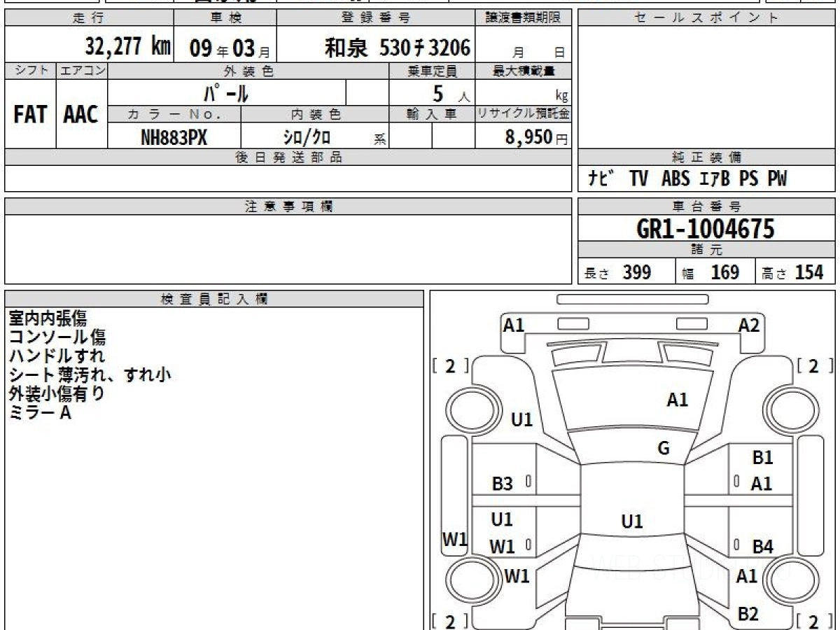The height and width of the screenshot is (630, 840).
Task: Click the B3 damage mark on door
Action: pos(502,484)
